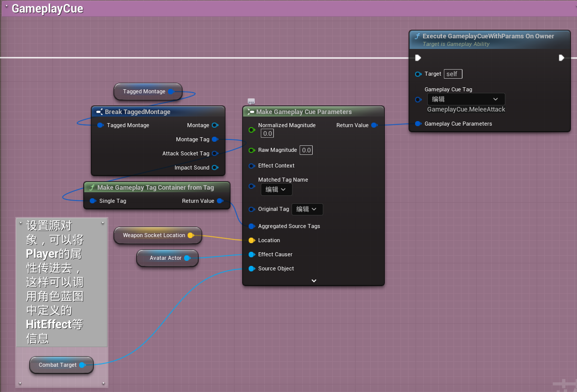Click Make Gameplay Tag Container Return Value pin

tap(220, 201)
